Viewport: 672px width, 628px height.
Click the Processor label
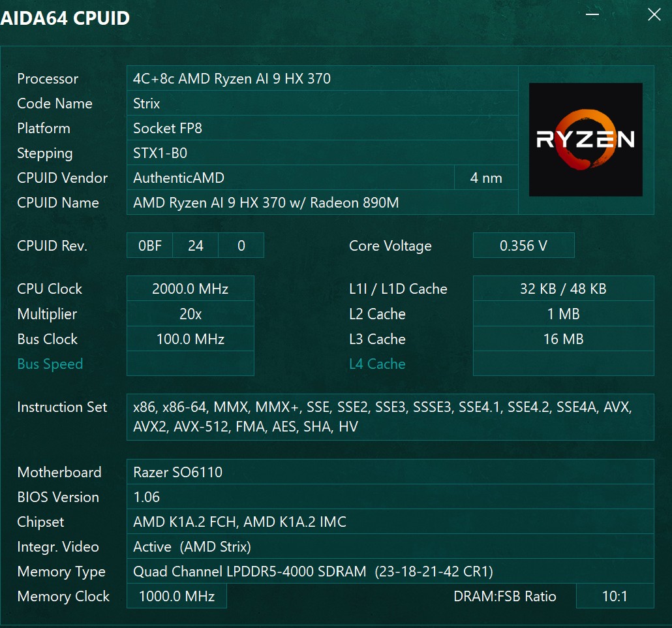point(48,79)
